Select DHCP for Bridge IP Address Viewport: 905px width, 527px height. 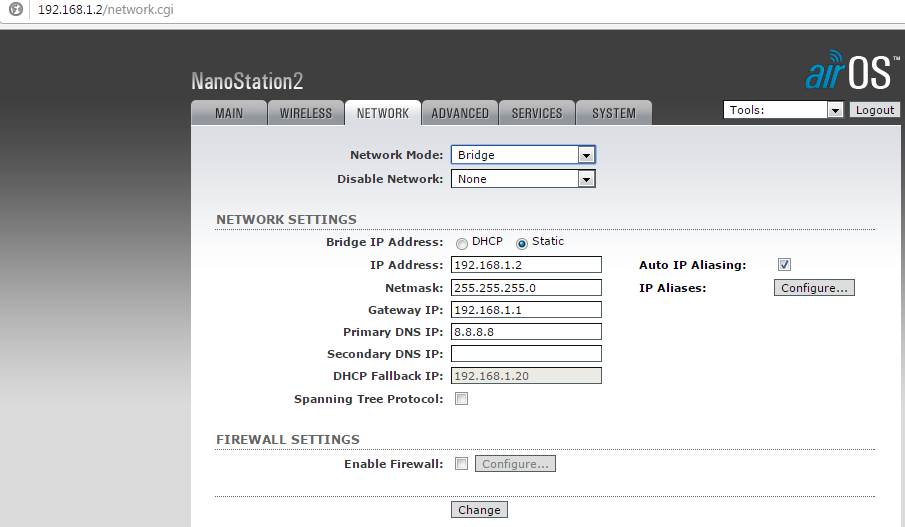click(x=462, y=244)
